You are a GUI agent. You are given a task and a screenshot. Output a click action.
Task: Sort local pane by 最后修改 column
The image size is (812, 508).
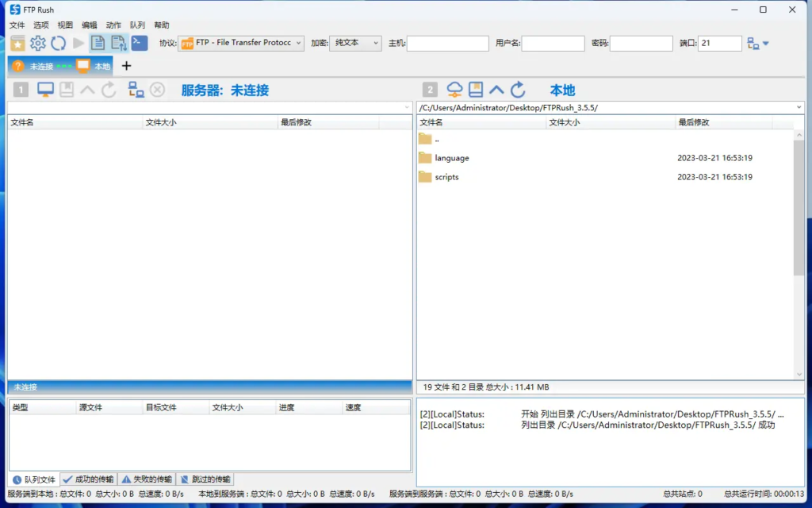pyautogui.click(x=724, y=122)
